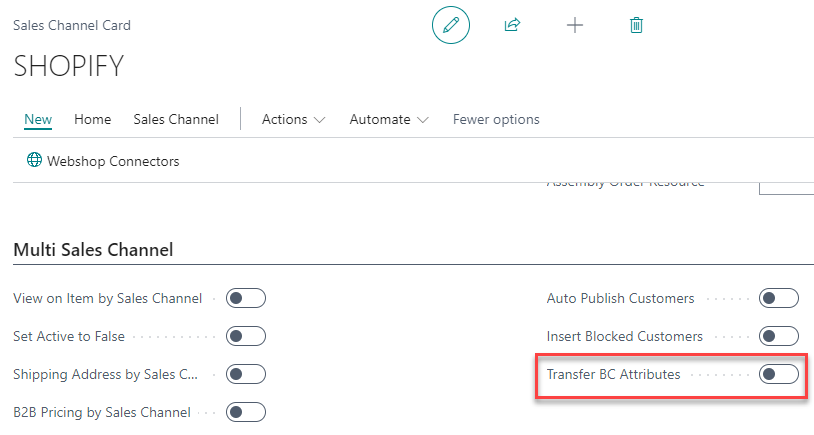The image size is (814, 435).
Task: Switch to the Home tab
Action: point(92,119)
